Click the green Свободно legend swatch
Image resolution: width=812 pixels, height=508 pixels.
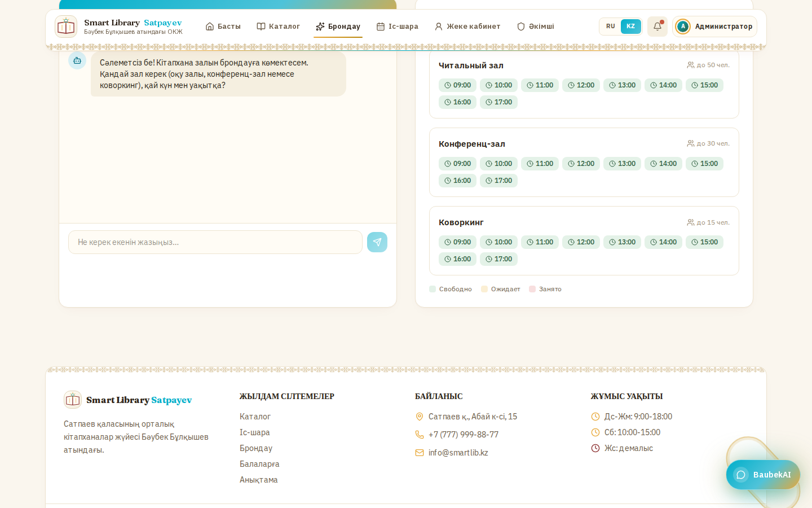pos(433,289)
